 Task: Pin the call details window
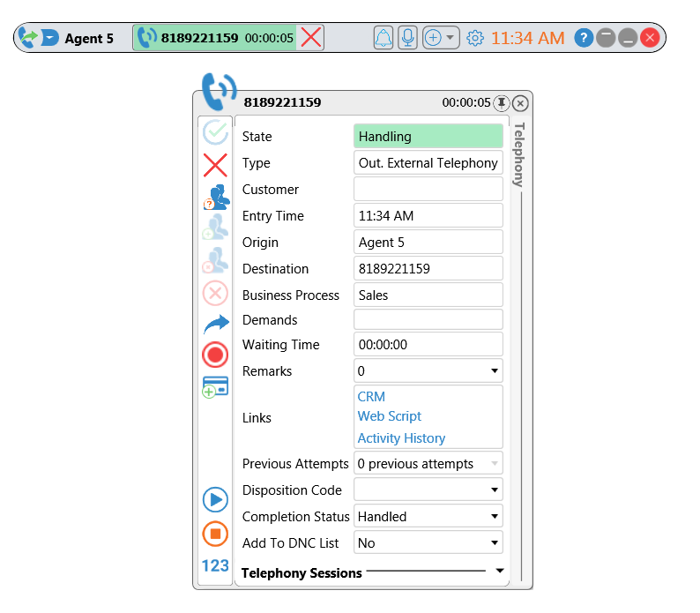pos(502,103)
